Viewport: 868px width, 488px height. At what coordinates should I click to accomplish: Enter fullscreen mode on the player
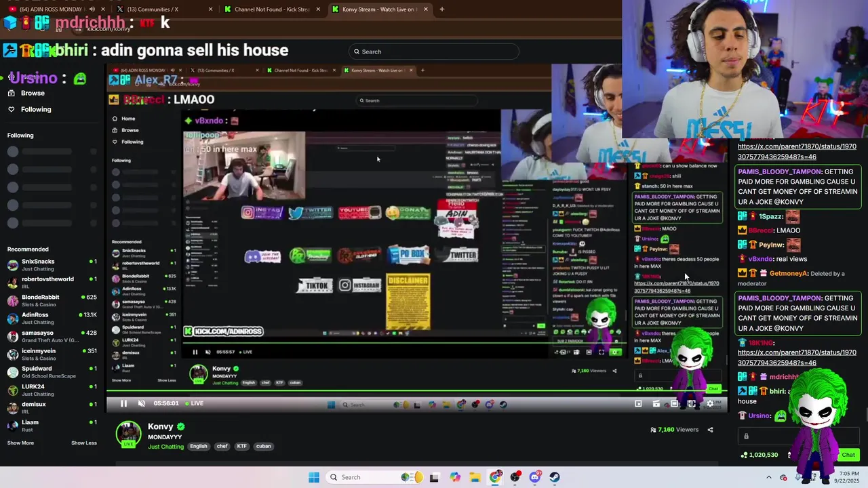tap(692, 403)
